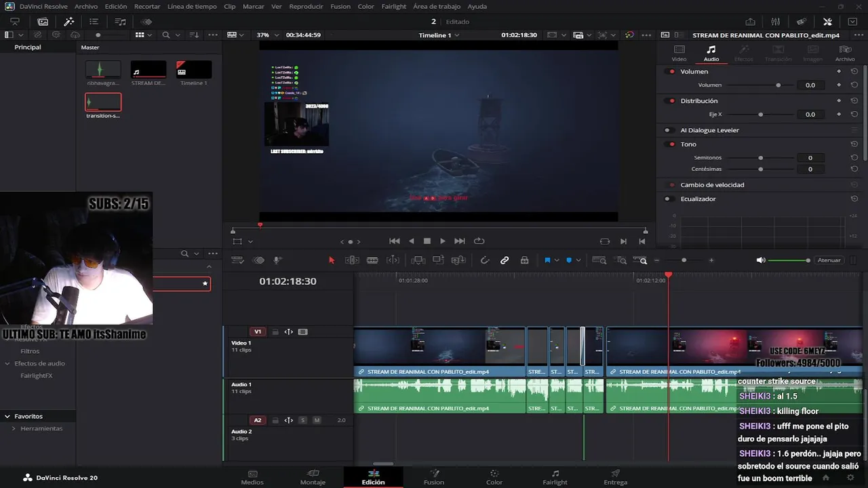Choose the blade edit mode tool
Screen dimensions: 868x488
point(372,260)
